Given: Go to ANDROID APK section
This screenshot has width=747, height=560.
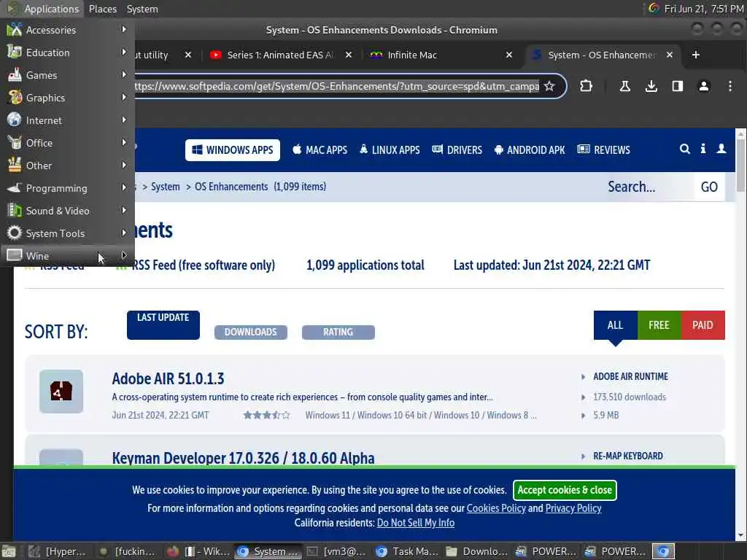Looking at the screenshot, I should click(x=530, y=150).
